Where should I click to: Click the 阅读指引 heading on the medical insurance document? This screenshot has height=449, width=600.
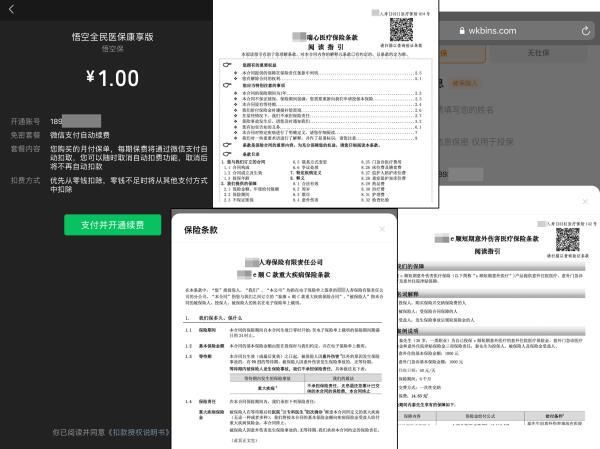[x=326, y=47]
